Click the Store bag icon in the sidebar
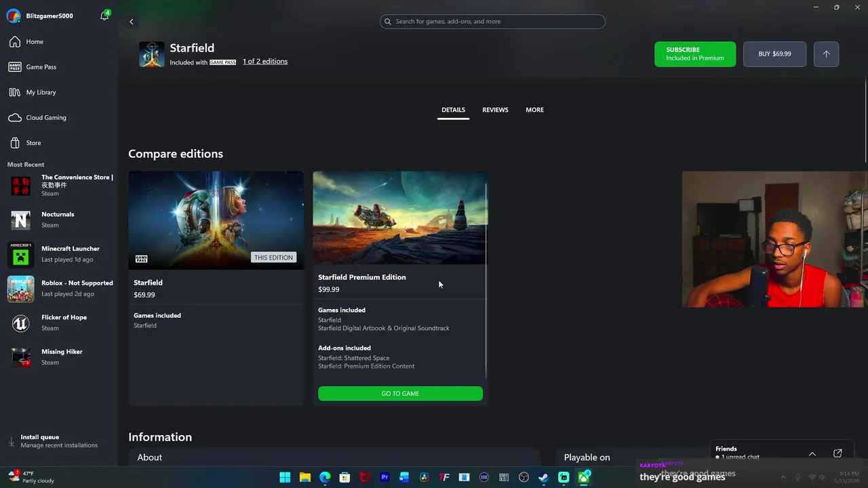Image resolution: width=868 pixels, height=488 pixels. point(15,143)
